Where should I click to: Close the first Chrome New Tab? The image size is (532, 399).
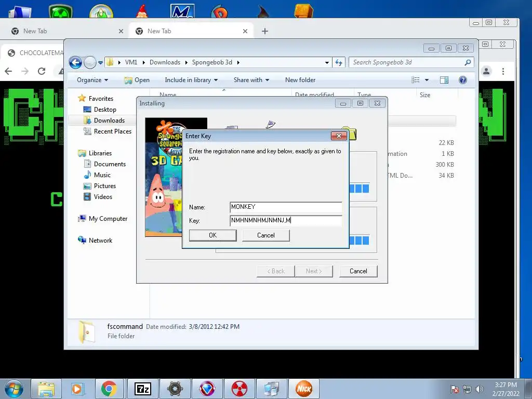pos(121,31)
